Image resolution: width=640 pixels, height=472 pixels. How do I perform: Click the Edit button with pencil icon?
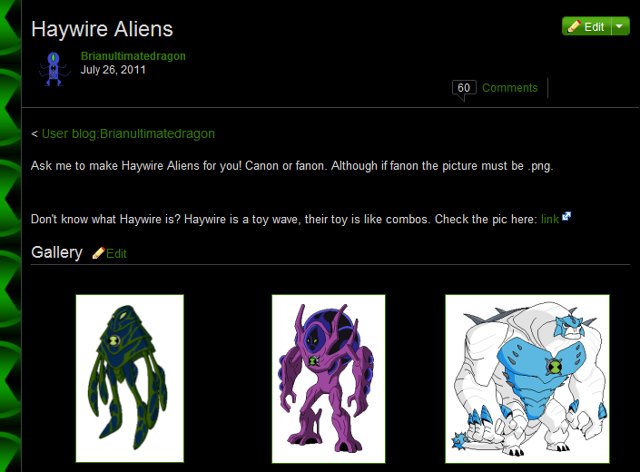click(587, 27)
